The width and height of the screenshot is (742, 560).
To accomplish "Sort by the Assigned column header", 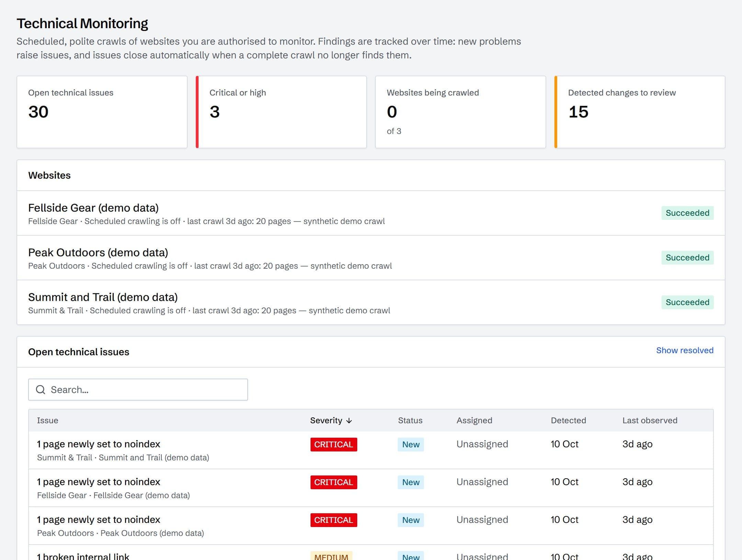I will pos(474,421).
